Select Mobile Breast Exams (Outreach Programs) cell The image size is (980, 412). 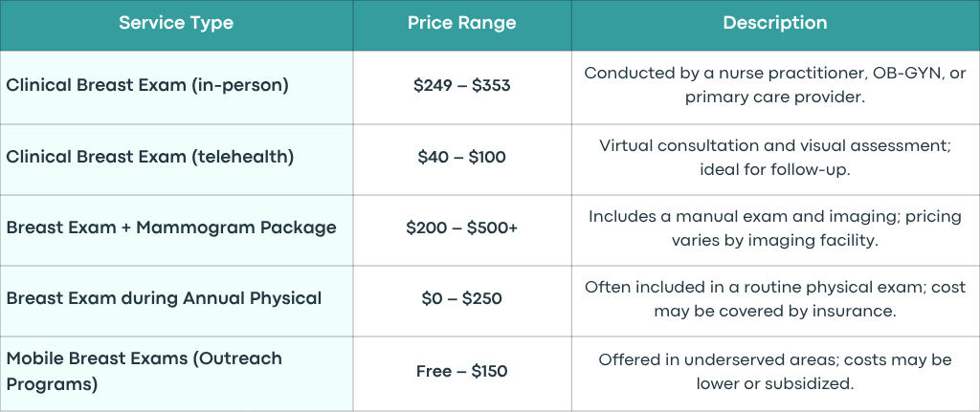pyautogui.click(x=176, y=374)
